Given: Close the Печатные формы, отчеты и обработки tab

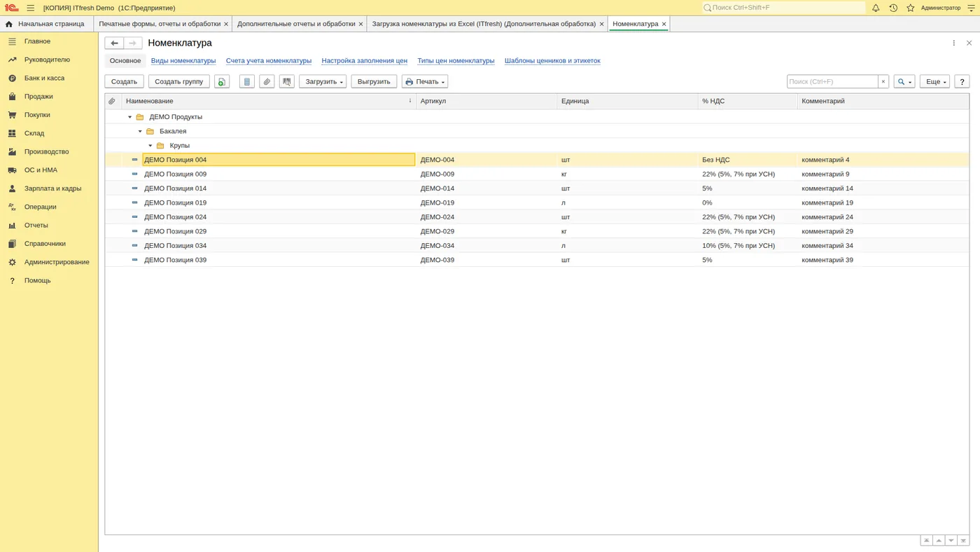Looking at the screenshot, I should (x=226, y=24).
